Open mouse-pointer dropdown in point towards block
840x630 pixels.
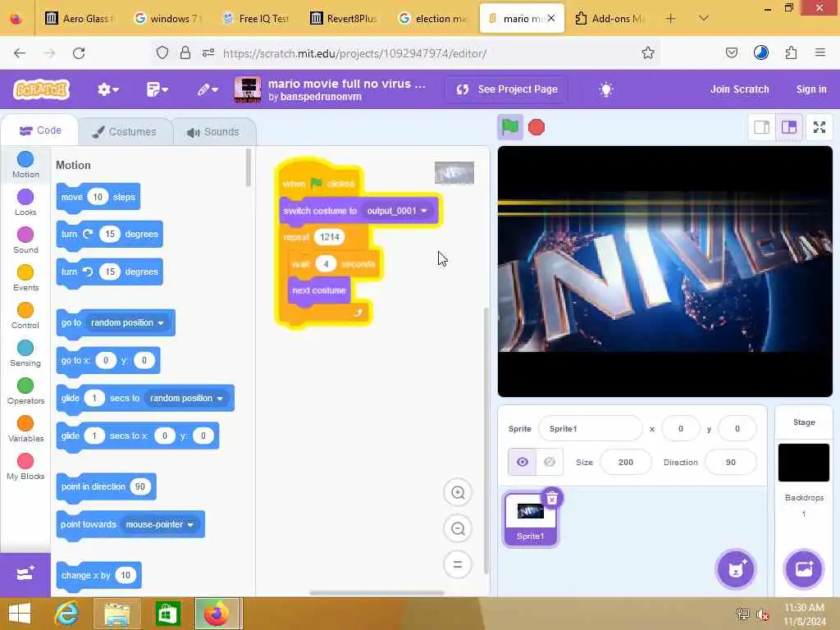[x=160, y=524]
